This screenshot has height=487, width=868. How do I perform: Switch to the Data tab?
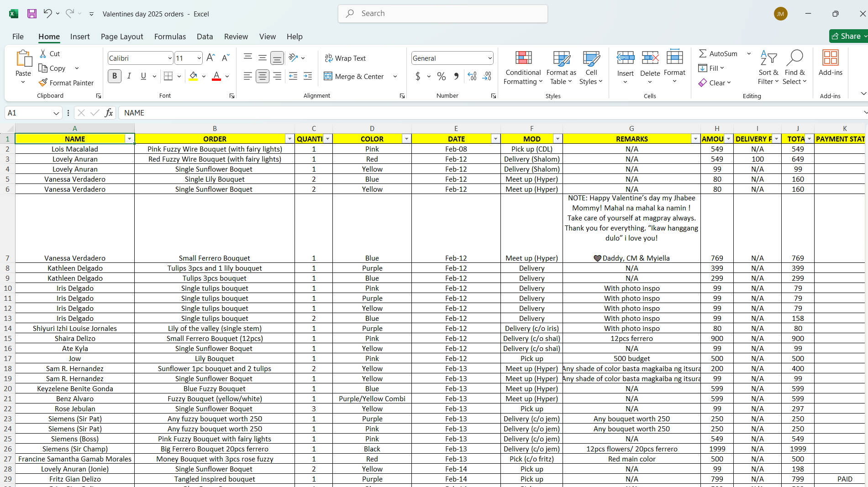tap(205, 37)
